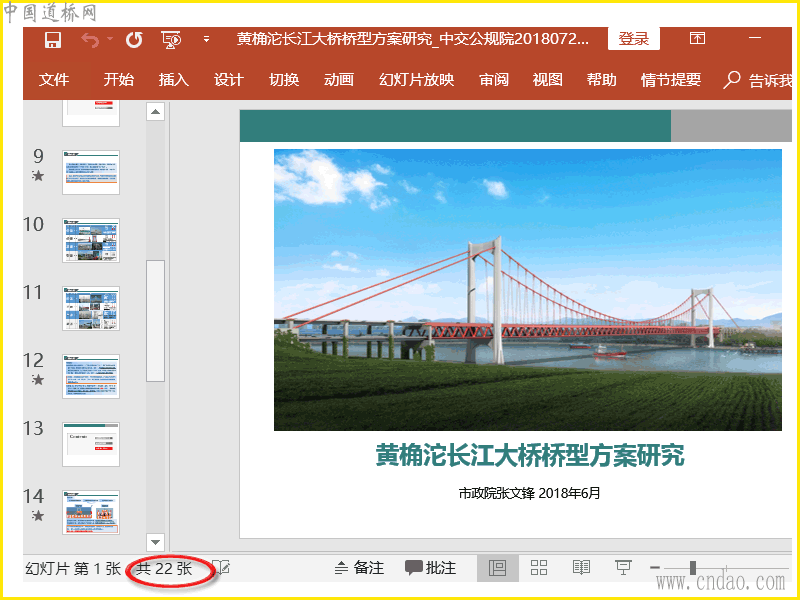The height and width of the screenshot is (600, 800).
Task: Click the Save icon in quick access toolbar
Action: pyautogui.click(x=53, y=40)
